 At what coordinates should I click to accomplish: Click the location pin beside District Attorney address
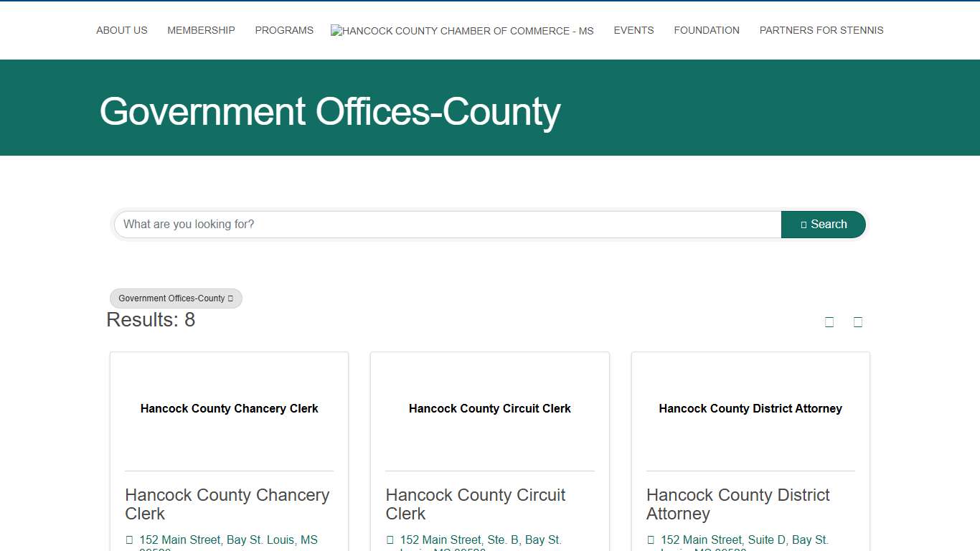click(x=651, y=540)
